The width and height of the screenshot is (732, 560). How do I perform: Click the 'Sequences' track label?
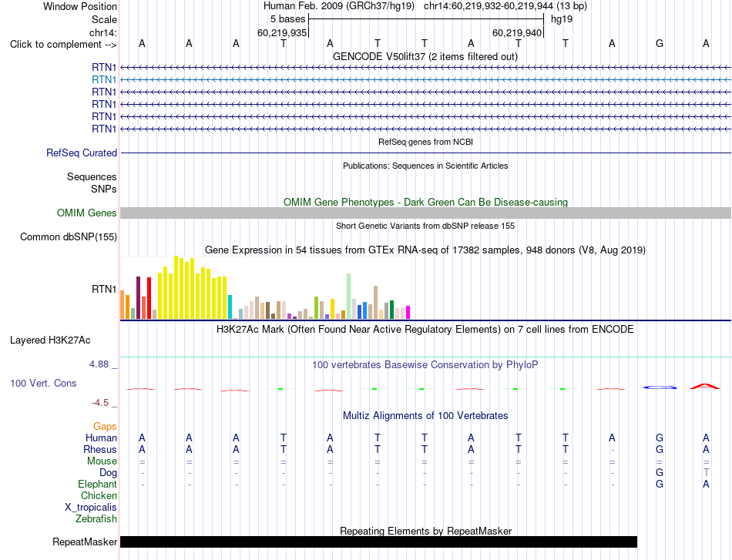(x=92, y=177)
